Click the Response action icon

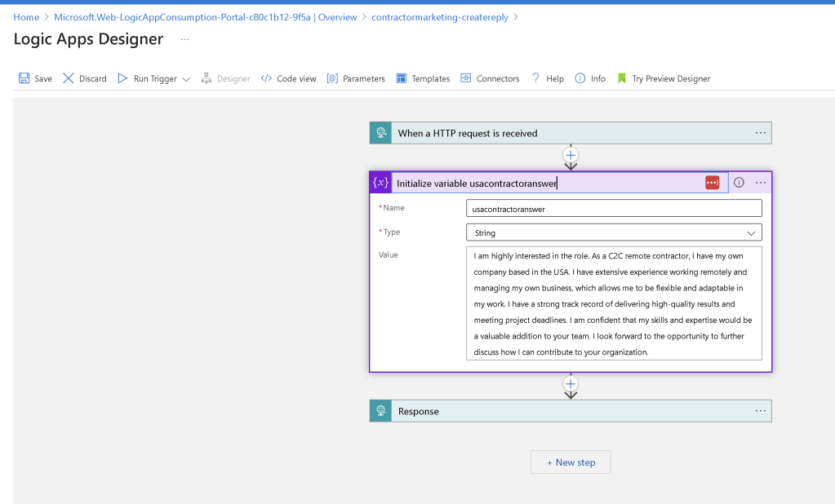380,411
